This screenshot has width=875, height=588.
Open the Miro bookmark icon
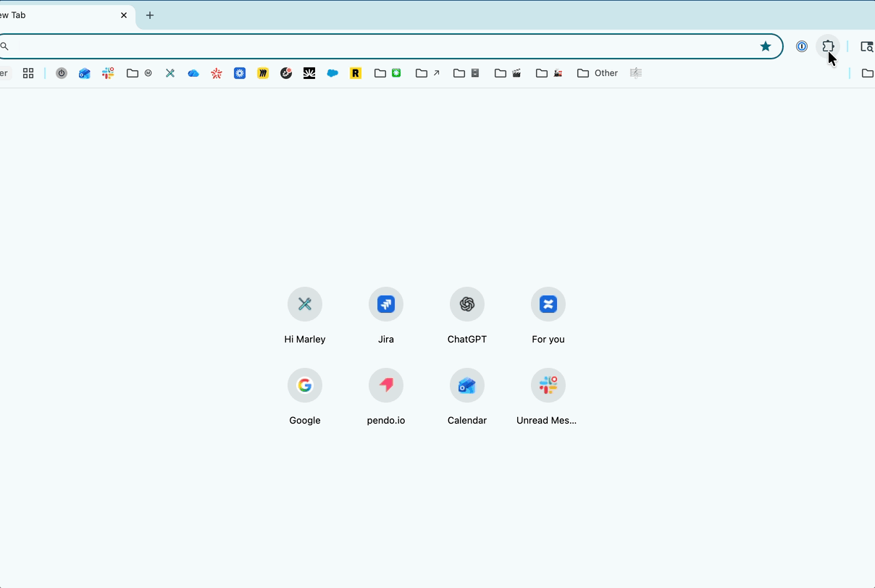(x=263, y=73)
